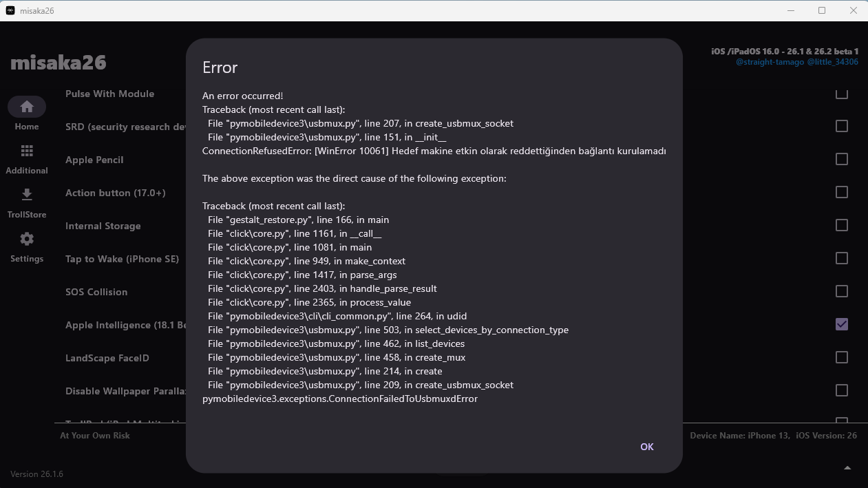Toggle the SOS Collision checkbox
The height and width of the screenshot is (488, 868).
coord(841,291)
